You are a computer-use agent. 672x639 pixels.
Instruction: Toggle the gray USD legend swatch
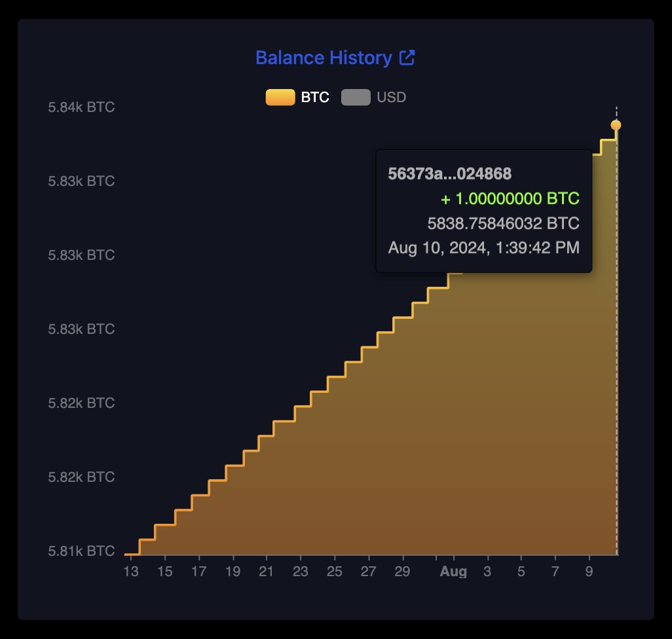tap(356, 98)
